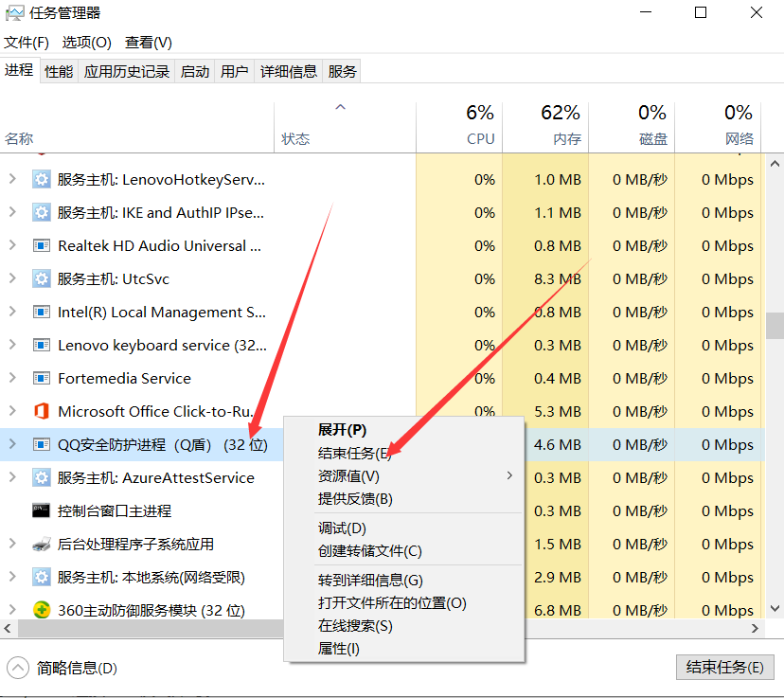Sort by the 状态 column header
This screenshot has height=698, width=784.
click(345, 128)
